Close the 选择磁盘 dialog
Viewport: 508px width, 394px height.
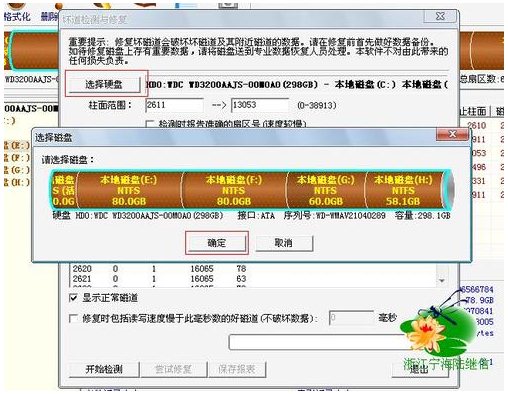[x=452, y=134]
